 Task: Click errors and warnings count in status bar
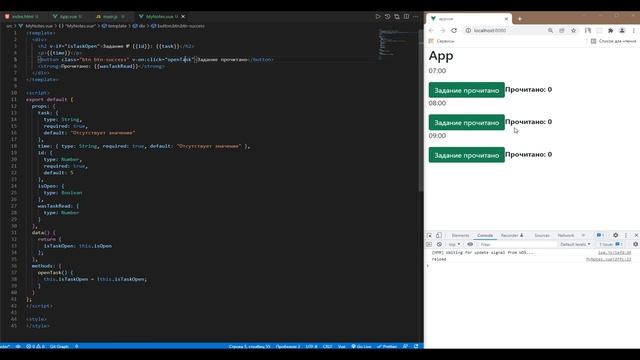click(x=36, y=346)
